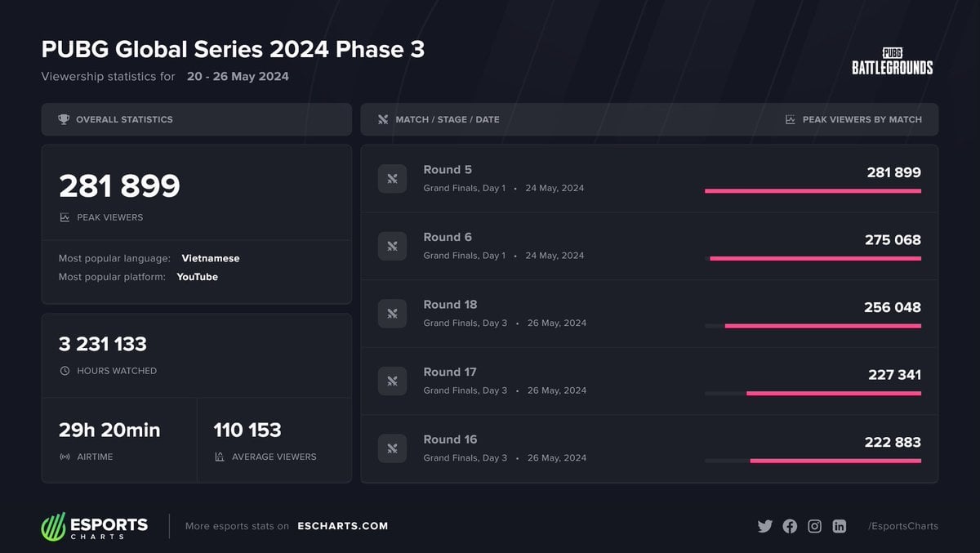The height and width of the screenshot is (553, 980).
Task: Click the Peak Viewers by Match header
Action: [x=862, y=119]
